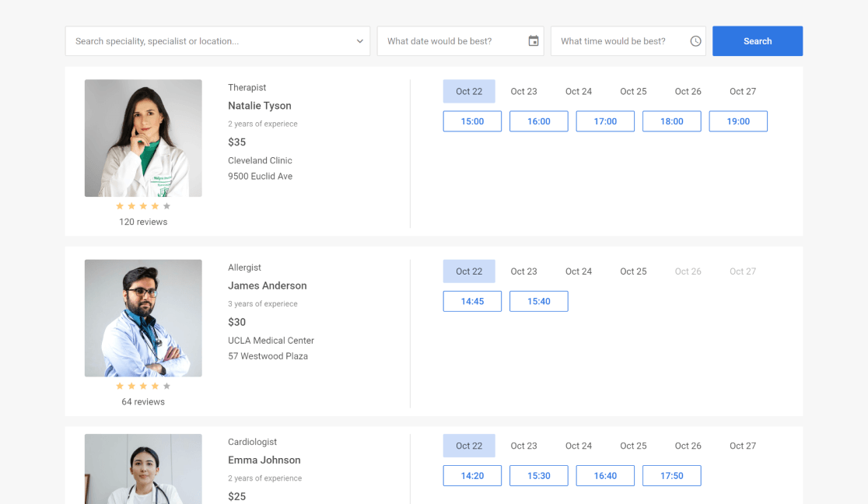Open the '64 reviews' text
This screenshot has height=504, width=868.
click(143, 401)
